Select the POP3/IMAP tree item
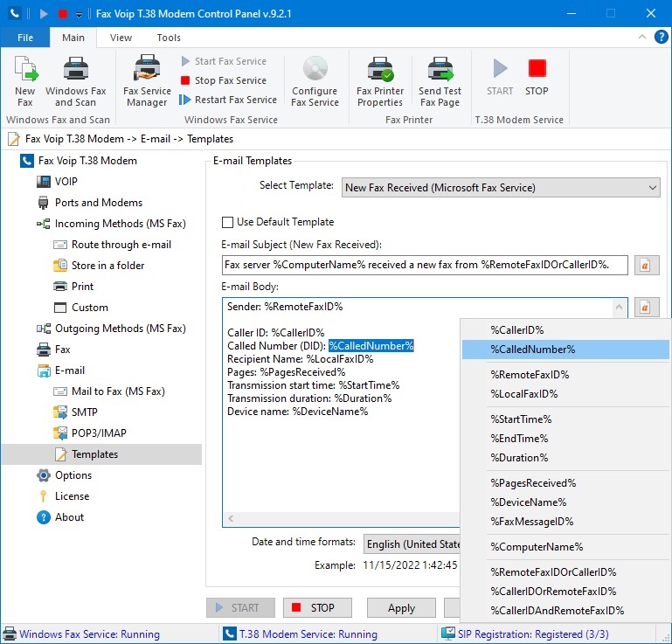 [90, 433]
